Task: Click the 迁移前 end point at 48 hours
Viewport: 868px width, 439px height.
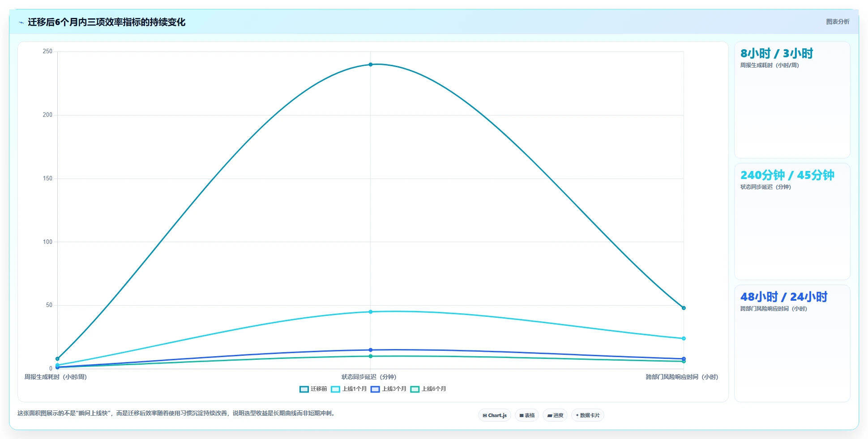Action: coord(684,308)
